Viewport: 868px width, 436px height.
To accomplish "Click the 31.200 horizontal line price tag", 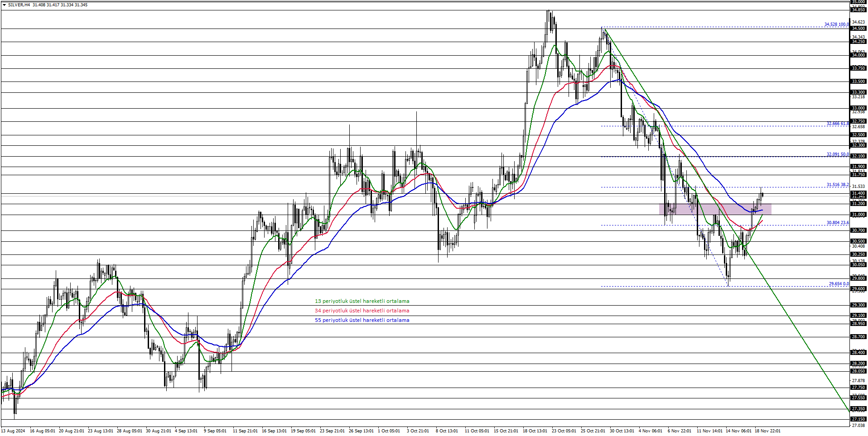I will (x=858, y=204).
